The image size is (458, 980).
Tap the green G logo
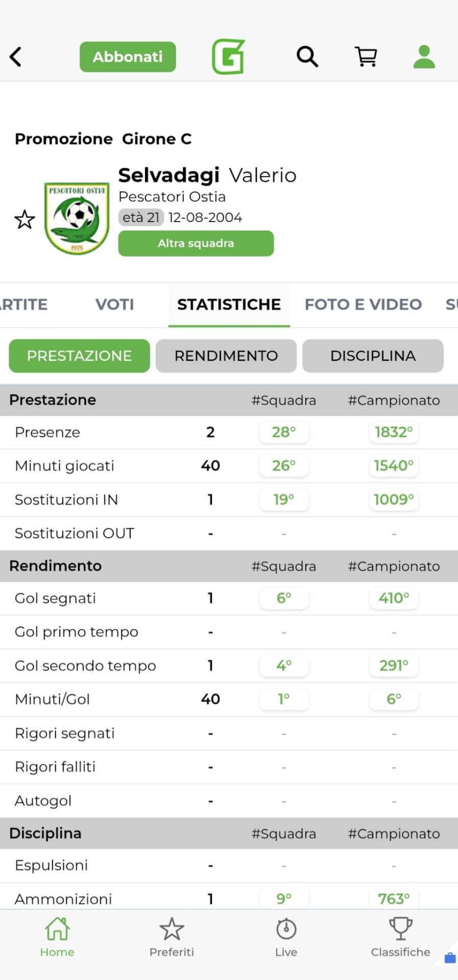[x=228, y=57]
